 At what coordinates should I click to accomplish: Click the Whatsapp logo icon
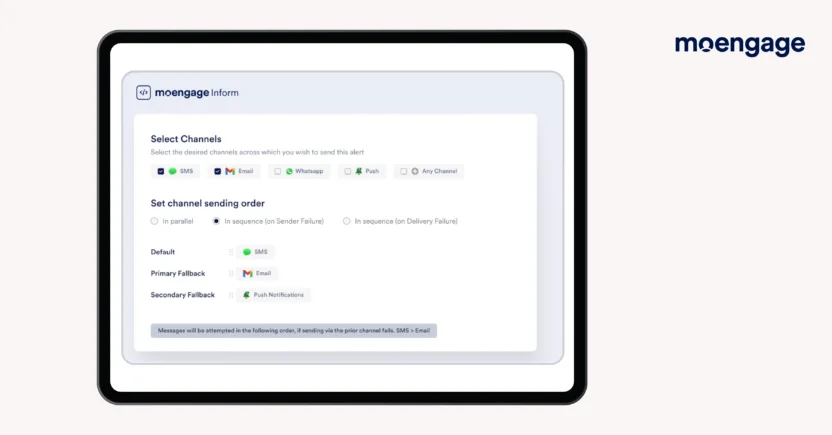pyautogui.click(x=289, y=171)
